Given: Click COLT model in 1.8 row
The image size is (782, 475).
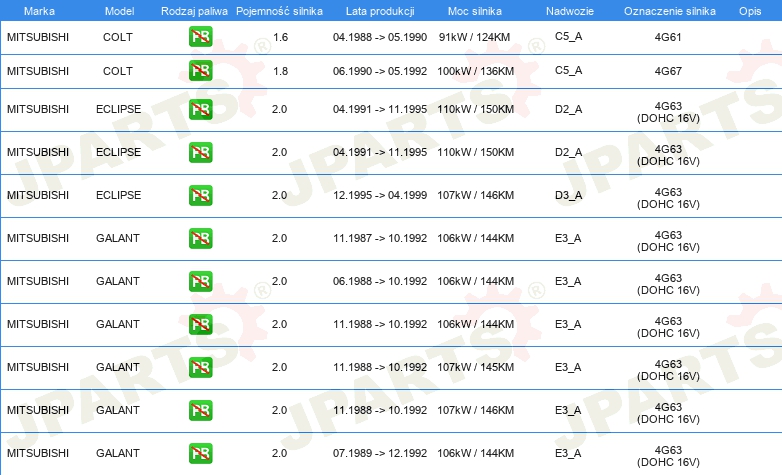Looking at the screenshot, I should coord(118,71).
